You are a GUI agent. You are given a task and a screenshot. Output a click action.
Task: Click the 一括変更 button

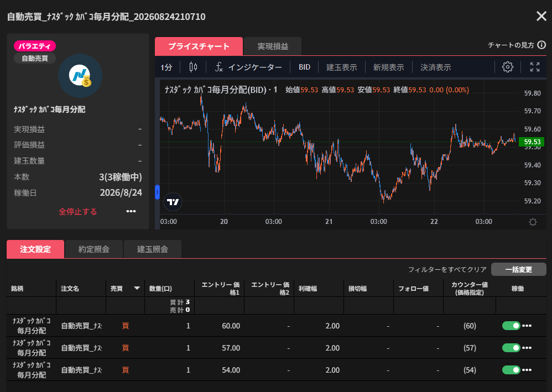(x=519, y=270)
